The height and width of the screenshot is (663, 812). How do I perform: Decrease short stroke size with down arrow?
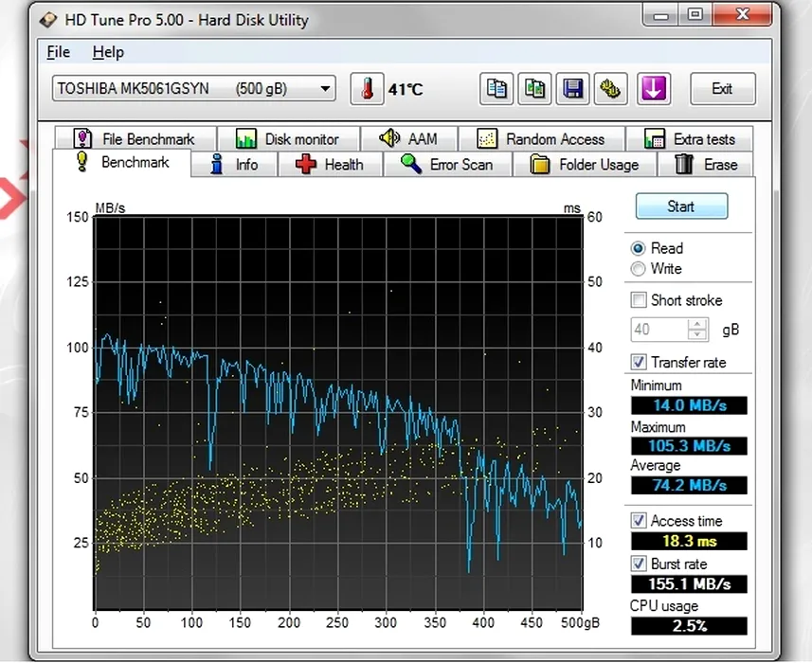point(698,334)
